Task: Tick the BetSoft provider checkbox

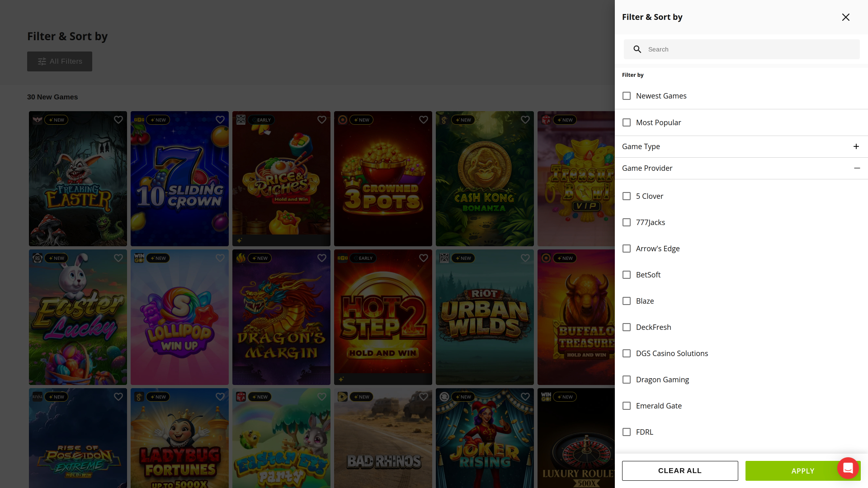Action: click(627, 275)
